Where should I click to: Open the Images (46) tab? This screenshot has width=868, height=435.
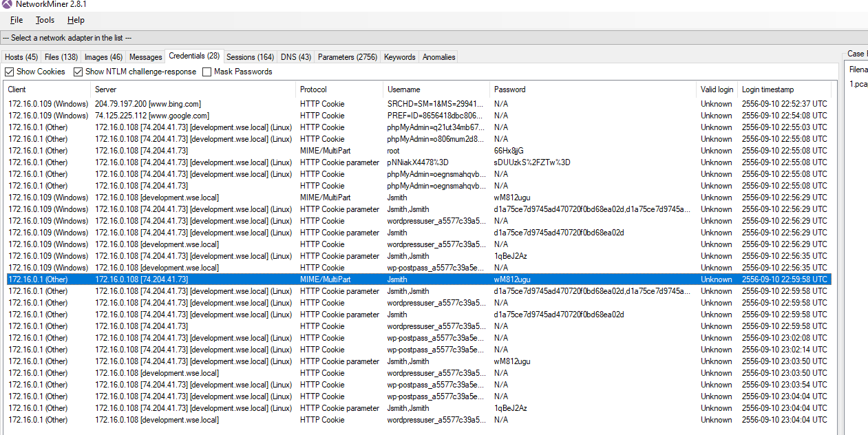click(103, 57)
